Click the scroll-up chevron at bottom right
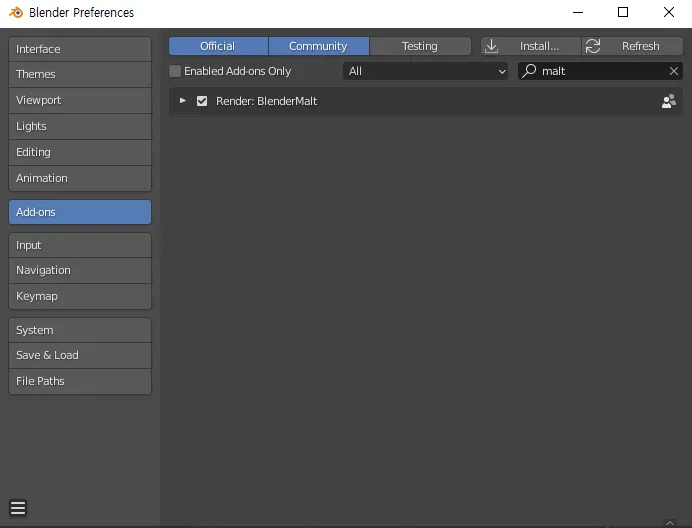692x528 pixels. [669, 523]
